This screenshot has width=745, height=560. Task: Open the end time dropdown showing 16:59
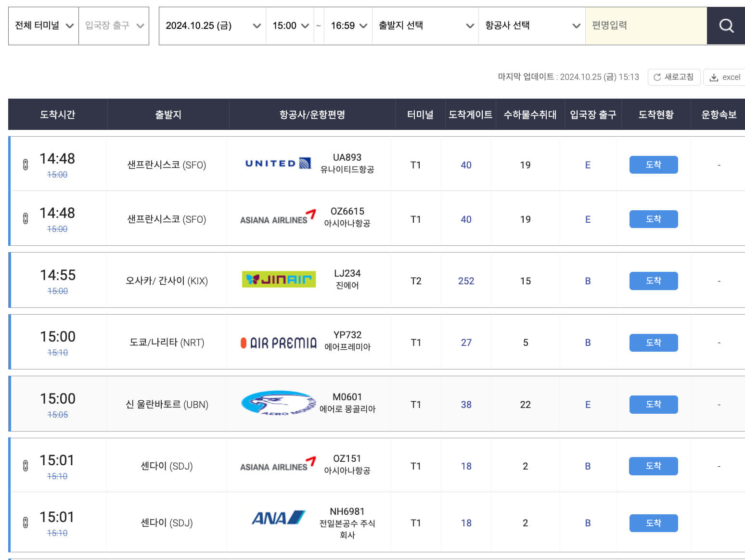click(348, 25)
